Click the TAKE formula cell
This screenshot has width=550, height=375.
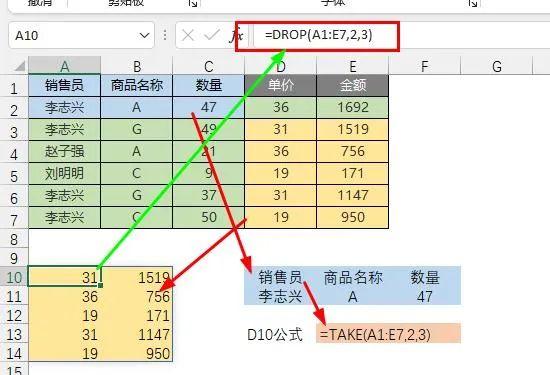click(x=388, y=334)
